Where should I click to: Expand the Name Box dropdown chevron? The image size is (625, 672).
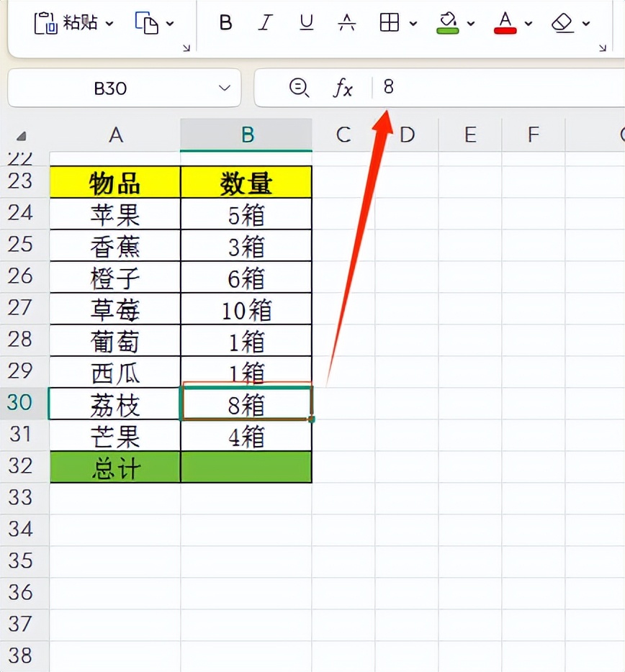click(225, 88)
